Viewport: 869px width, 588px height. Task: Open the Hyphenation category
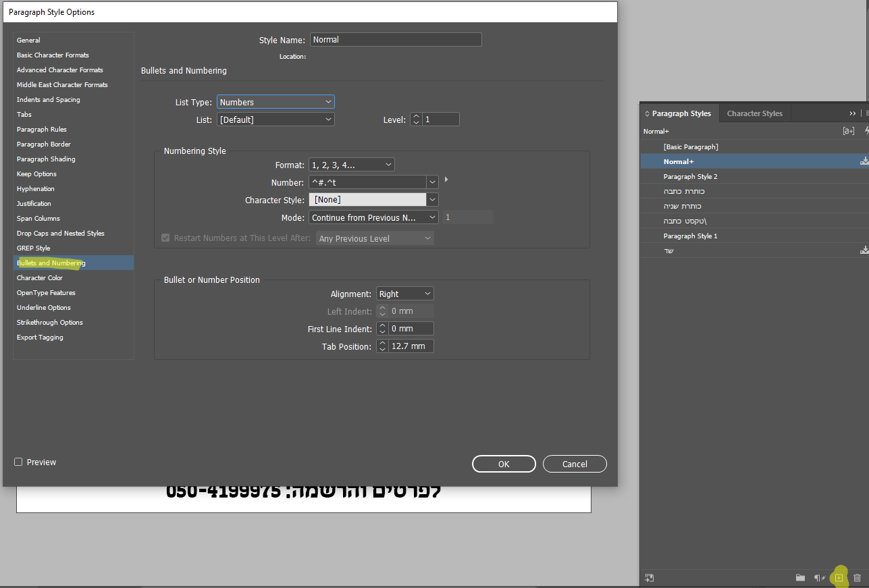click(74, 189)
